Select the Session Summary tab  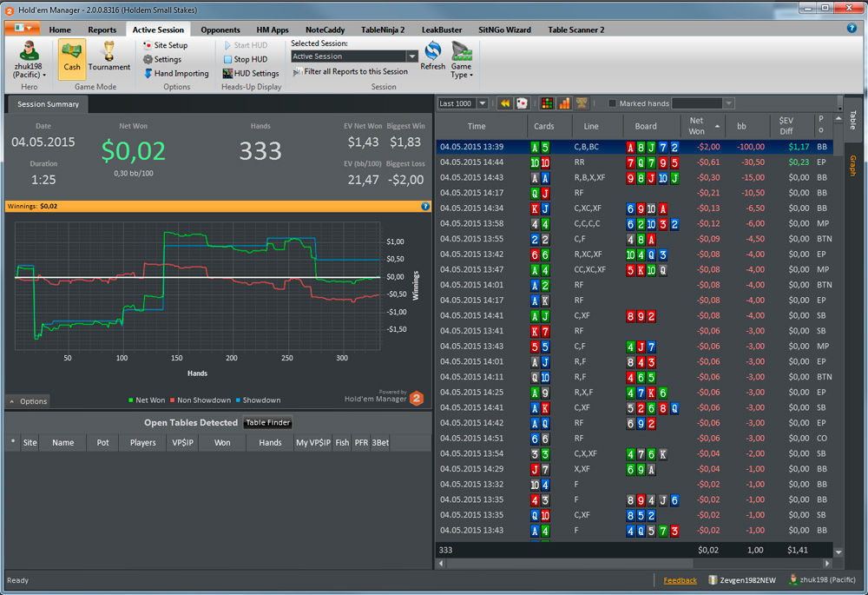point(48,104)
